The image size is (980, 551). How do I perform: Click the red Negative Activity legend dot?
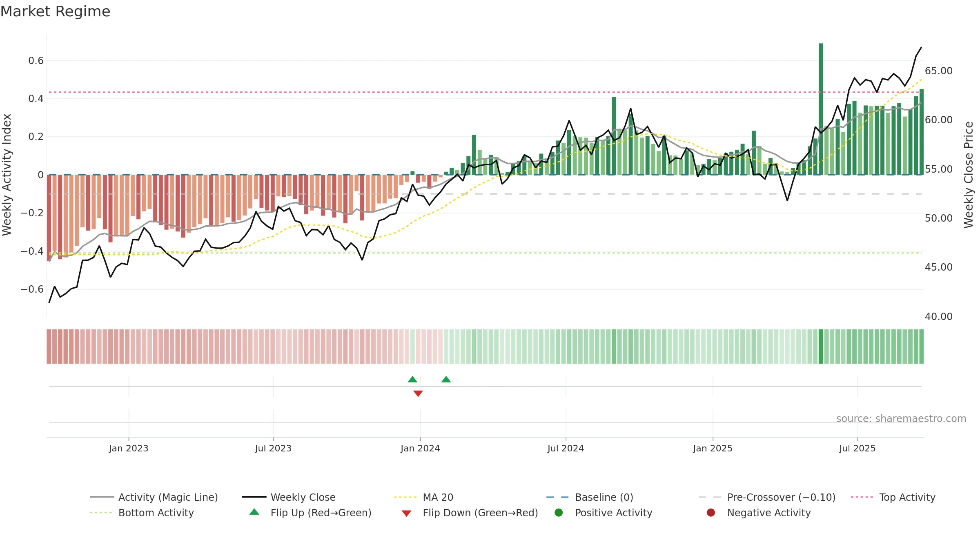coord(711,513)
